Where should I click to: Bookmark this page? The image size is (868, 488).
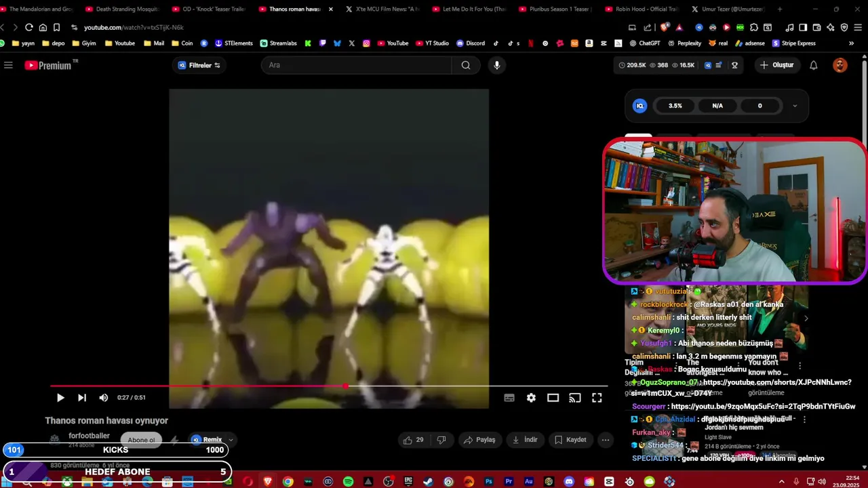(x=56, y=27)
